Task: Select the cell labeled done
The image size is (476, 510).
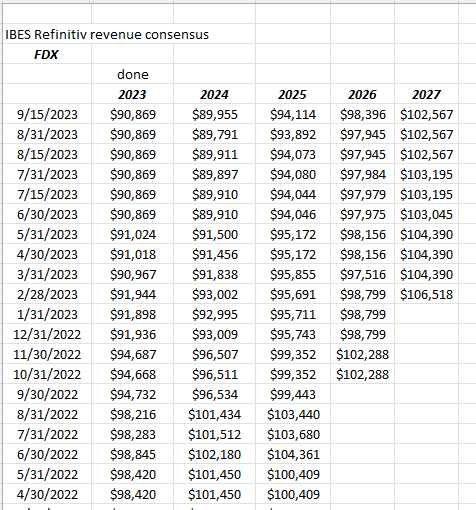Action: click(133, 74)
